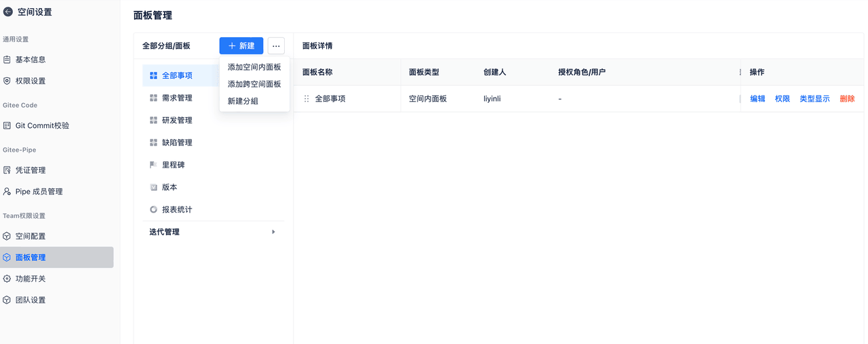Click the flag icon next to 里程碑
Screen dimensions: 868x344
point(153,165)
